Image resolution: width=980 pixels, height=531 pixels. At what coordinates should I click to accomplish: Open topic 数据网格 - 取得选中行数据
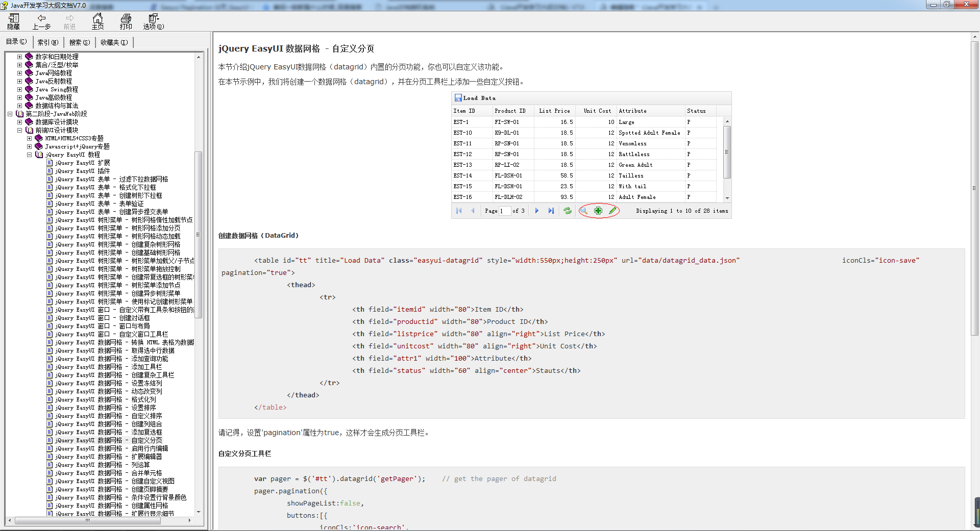click(x=115, y=350)
